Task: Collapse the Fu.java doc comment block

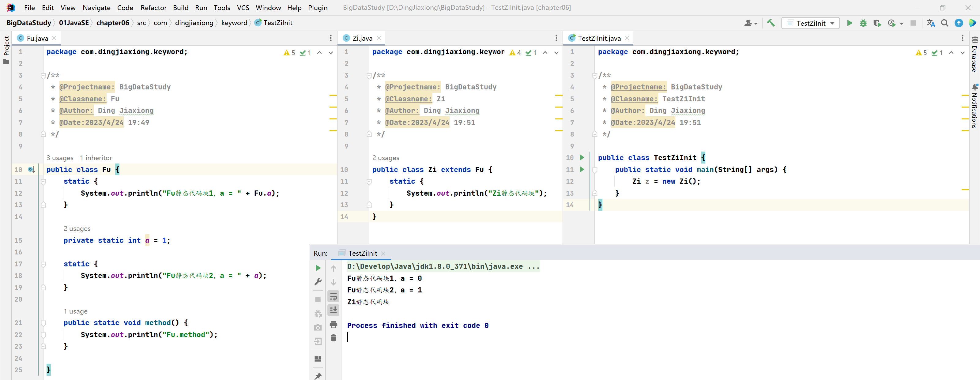Action: coord(43,76)
